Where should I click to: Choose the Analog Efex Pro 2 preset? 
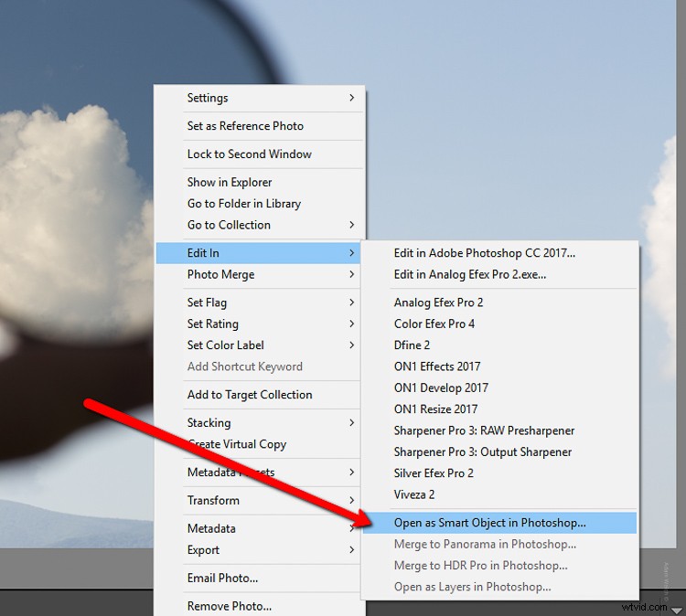(499, 303)
